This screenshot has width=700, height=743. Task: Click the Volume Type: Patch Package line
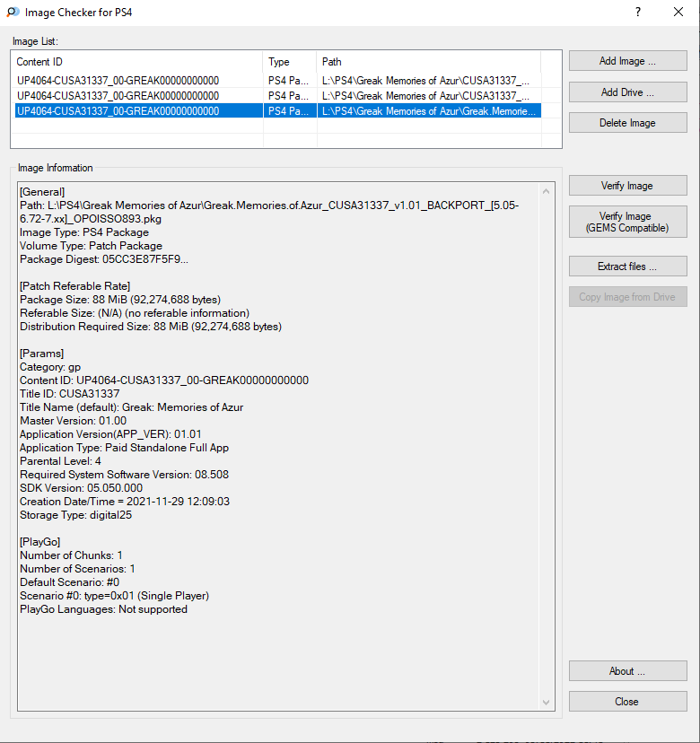[91, 246]
